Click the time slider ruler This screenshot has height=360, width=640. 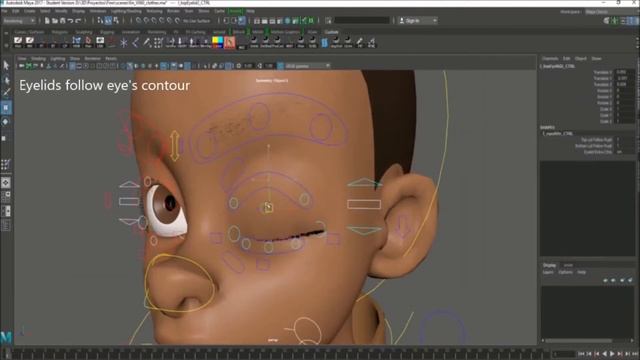click(278, 353)
